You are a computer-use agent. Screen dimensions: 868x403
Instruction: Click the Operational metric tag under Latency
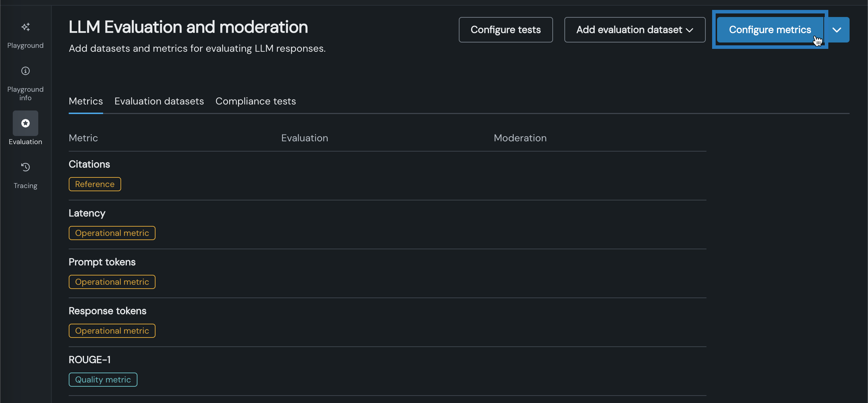[112, 233]
